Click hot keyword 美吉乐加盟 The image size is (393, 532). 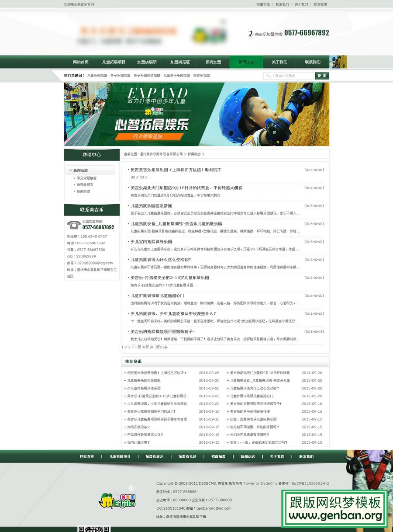click(x=202, y=76)
